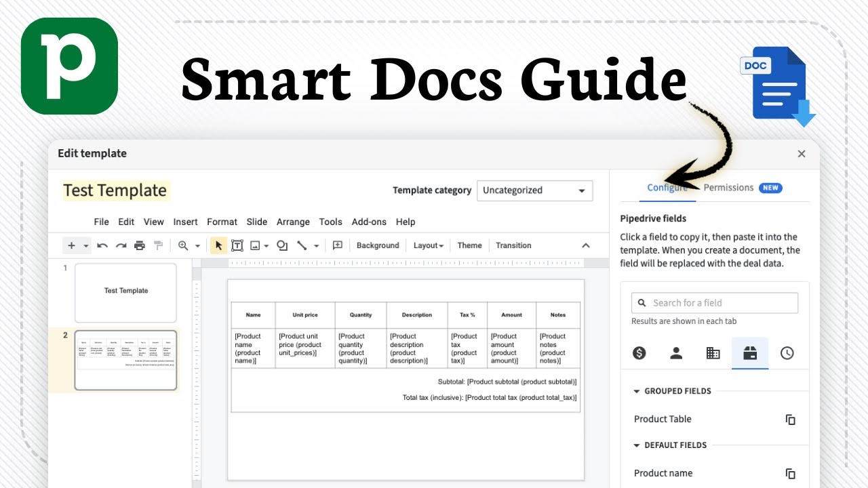
Task: Open the Arrange menu
Action: click(293, 222)
